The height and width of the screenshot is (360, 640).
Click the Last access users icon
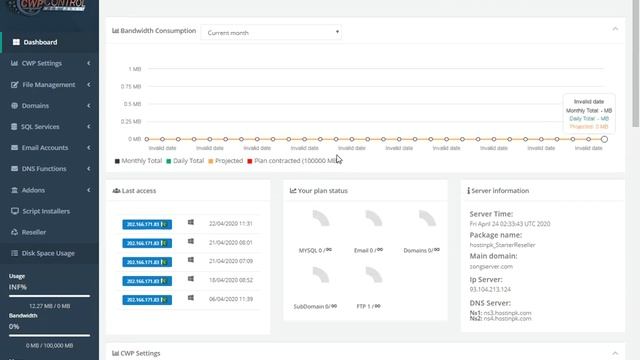tap(116, 191)
